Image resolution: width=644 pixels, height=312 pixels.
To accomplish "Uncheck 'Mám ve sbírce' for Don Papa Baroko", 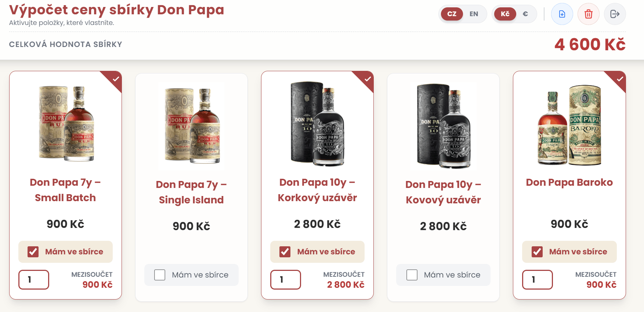I will [537, 252].
